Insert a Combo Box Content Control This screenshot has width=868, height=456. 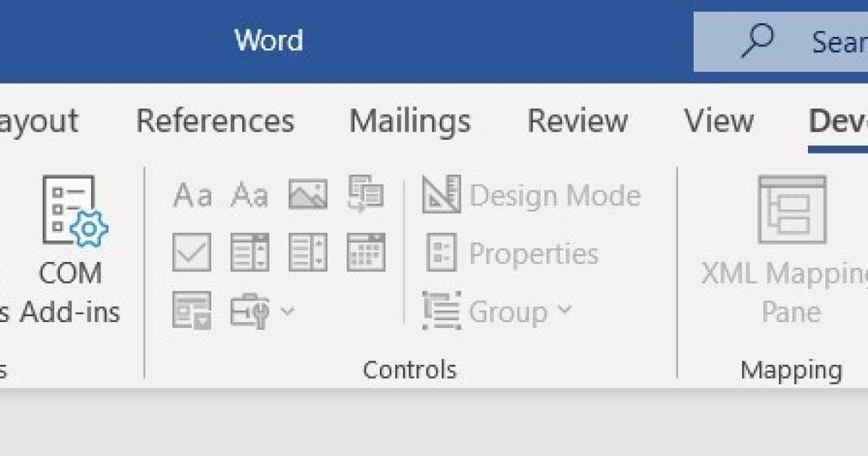(x=250, y=253)
